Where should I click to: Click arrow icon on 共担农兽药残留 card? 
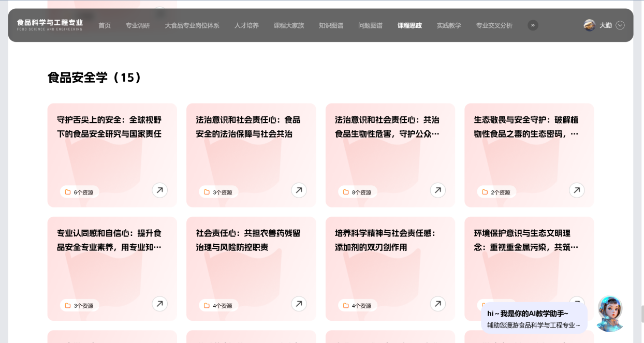(x=299, y=304)
